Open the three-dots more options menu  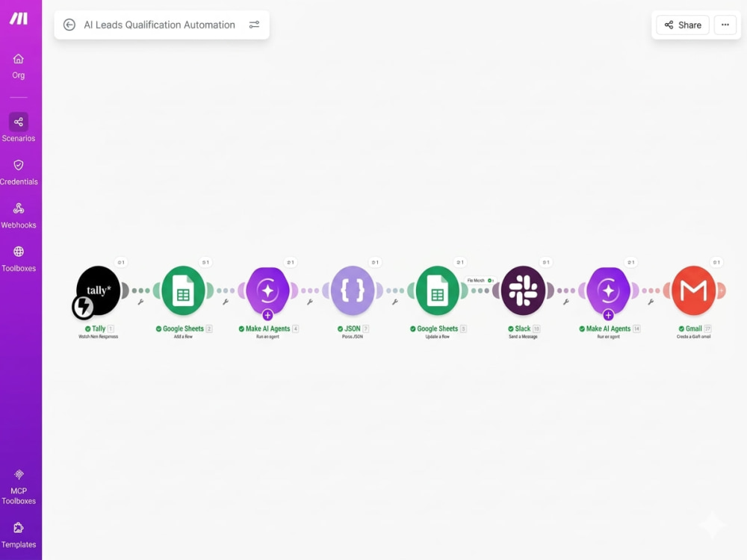(x=725, y=25)
